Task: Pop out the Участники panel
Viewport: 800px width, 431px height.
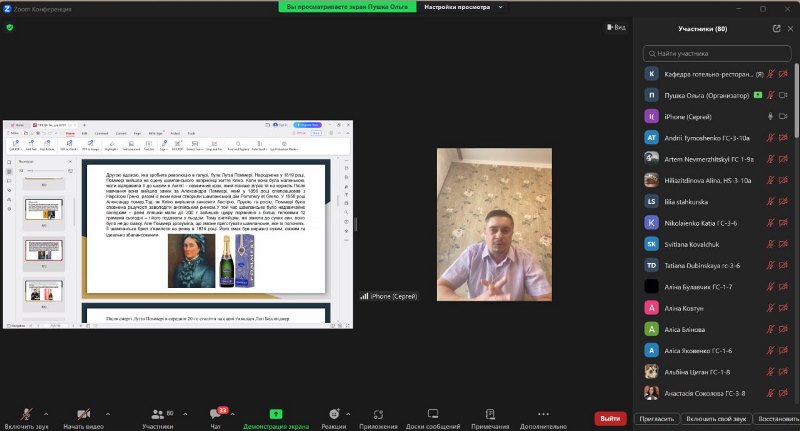Action: click(777, 29)
